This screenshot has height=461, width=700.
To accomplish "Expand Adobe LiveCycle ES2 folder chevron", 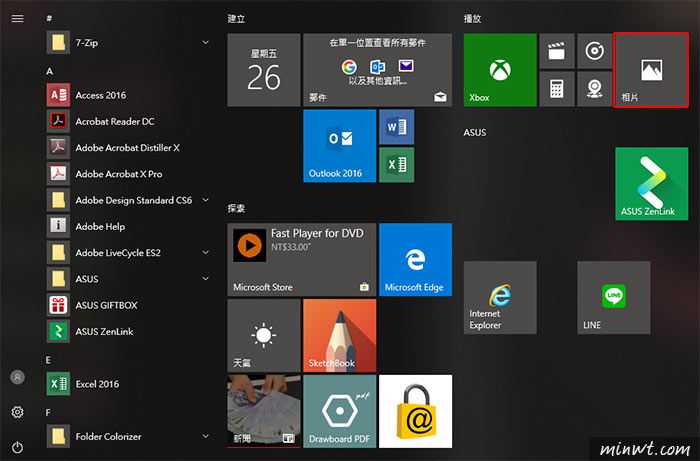I will [x=206, y=253].
